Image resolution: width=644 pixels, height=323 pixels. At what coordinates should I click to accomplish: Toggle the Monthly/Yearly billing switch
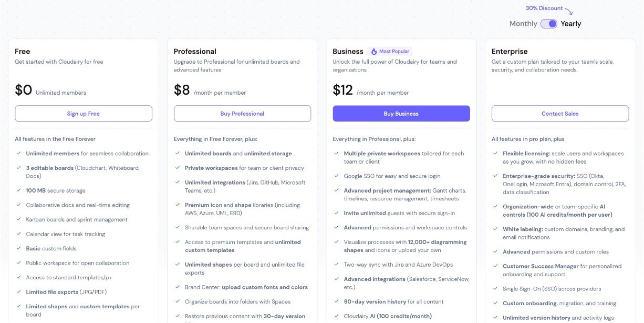[x=549, y=24]
